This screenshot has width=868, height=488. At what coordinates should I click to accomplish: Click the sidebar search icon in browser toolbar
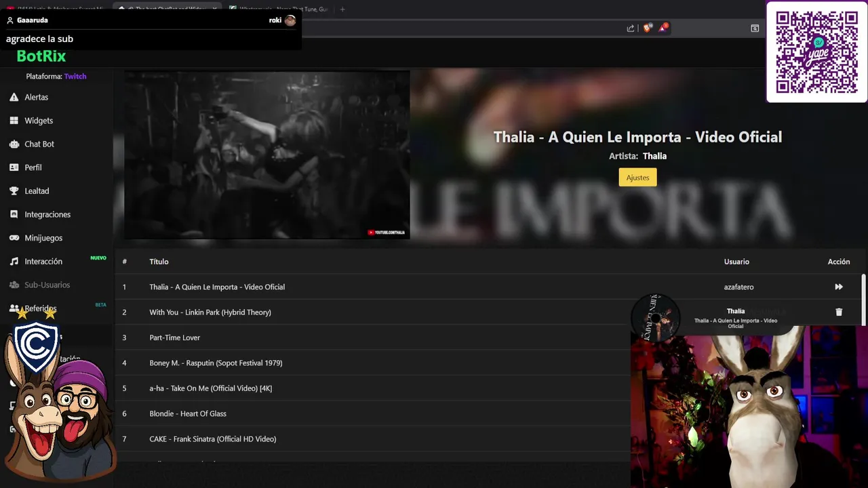coord(755,28)
